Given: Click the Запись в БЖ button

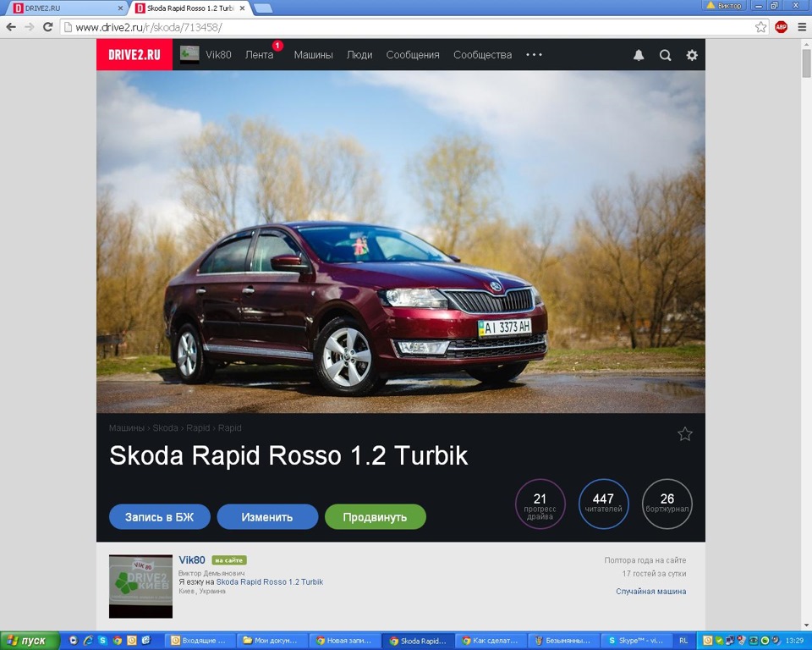Looking at the screenshot, I should (160, 517).
